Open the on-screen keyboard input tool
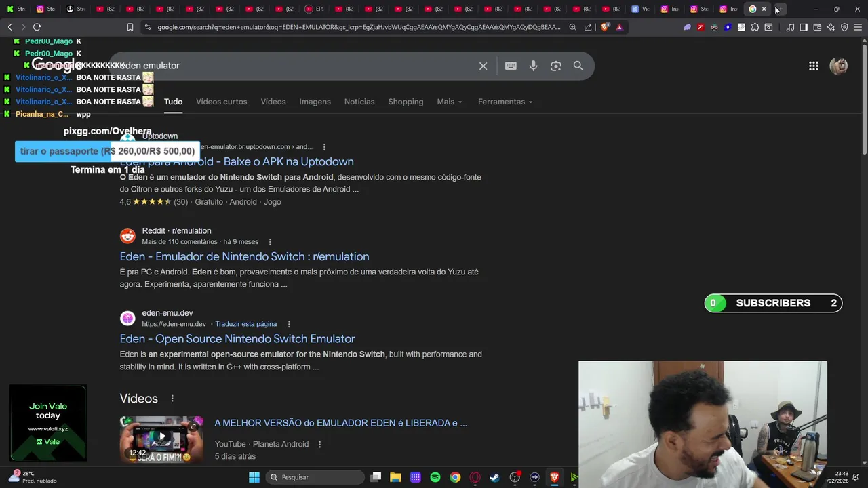The width and height of the screenshot is (868, 488). click(511, 66)
